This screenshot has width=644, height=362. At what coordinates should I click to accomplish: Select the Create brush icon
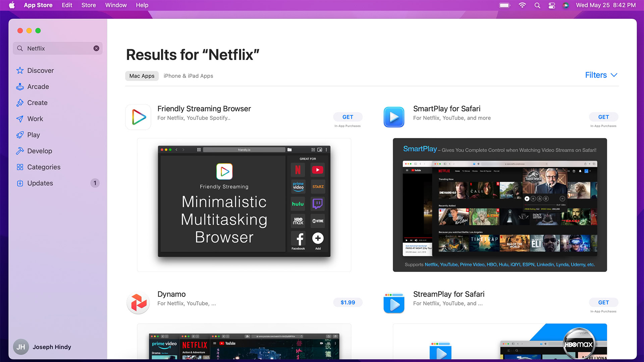click(20, 103)
